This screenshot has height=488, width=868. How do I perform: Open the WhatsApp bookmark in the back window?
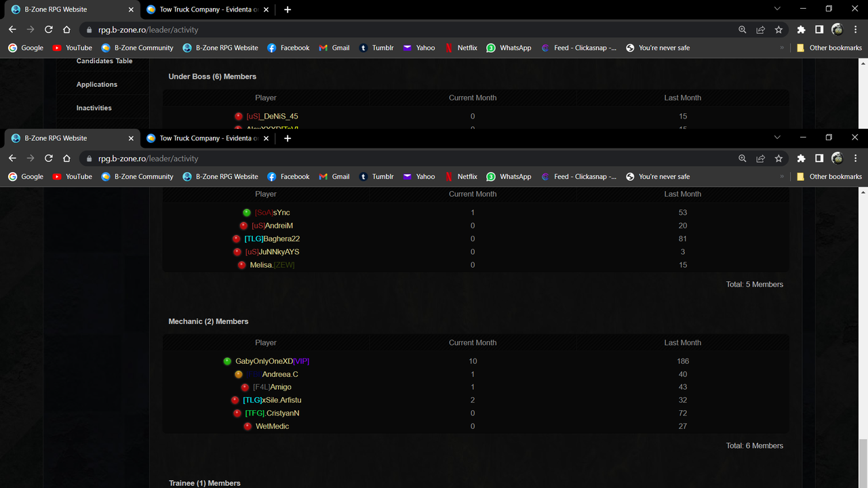(509, 48)
